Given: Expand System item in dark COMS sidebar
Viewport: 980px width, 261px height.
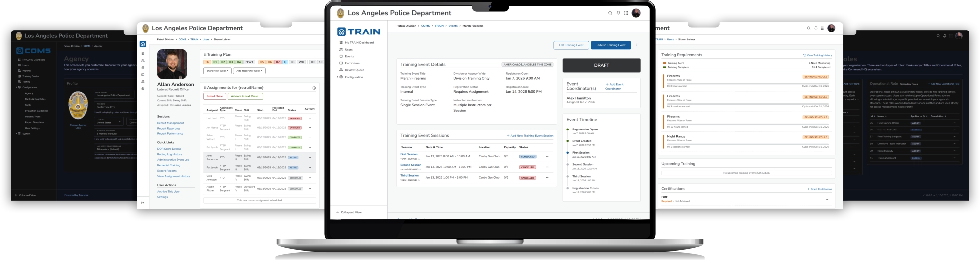Looking at the screenshot, I should click(x=16, y=133).
